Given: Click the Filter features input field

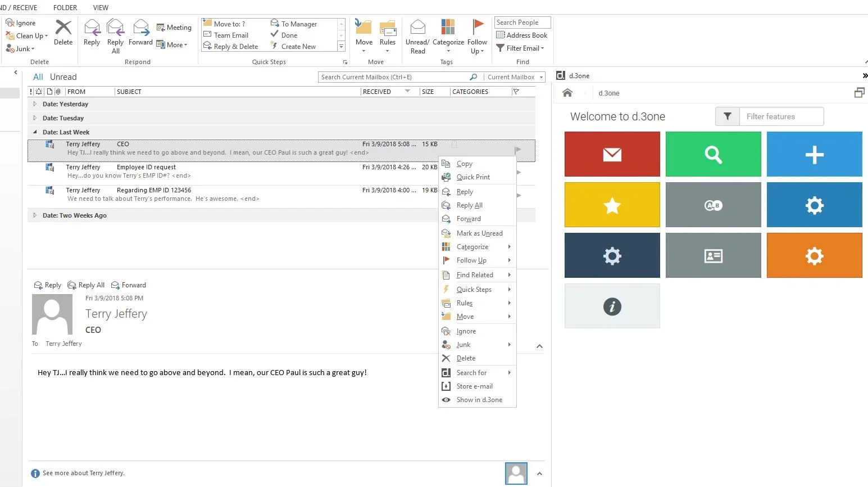Looking at the screenshot, I should click(781, 116).
